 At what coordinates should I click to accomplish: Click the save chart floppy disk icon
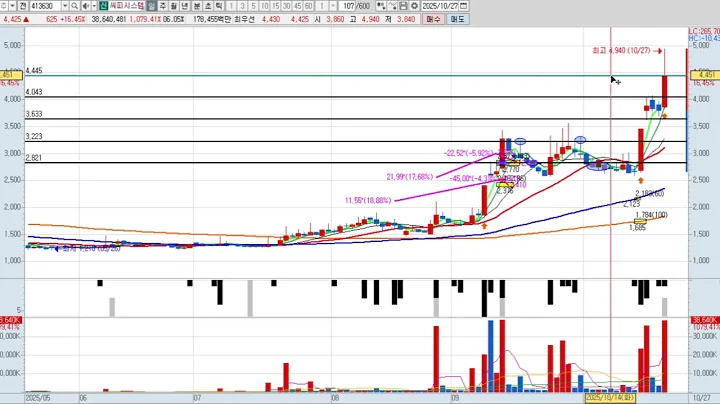pyautogui.click(x=403, y=6)
